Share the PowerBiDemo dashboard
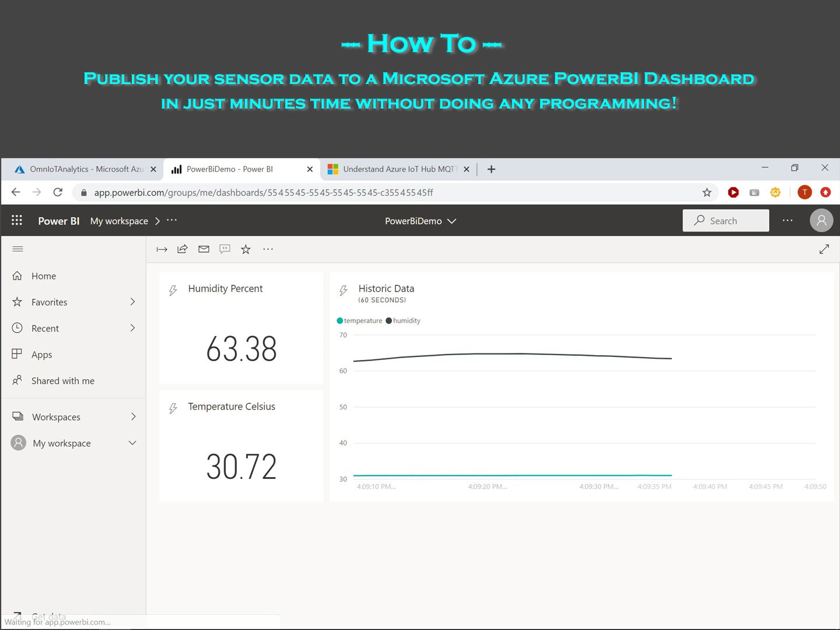The height and width of the screenshot is (630, 840). tap(182, 249)
